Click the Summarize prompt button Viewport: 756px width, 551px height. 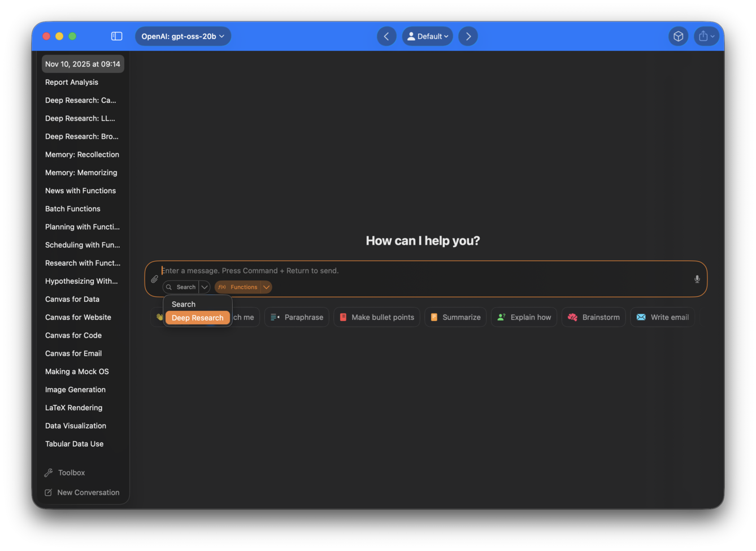455,317
